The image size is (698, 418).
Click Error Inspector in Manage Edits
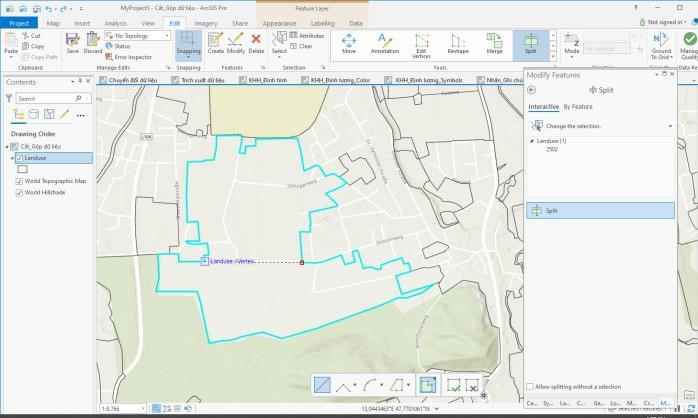(x=132, y=57)
